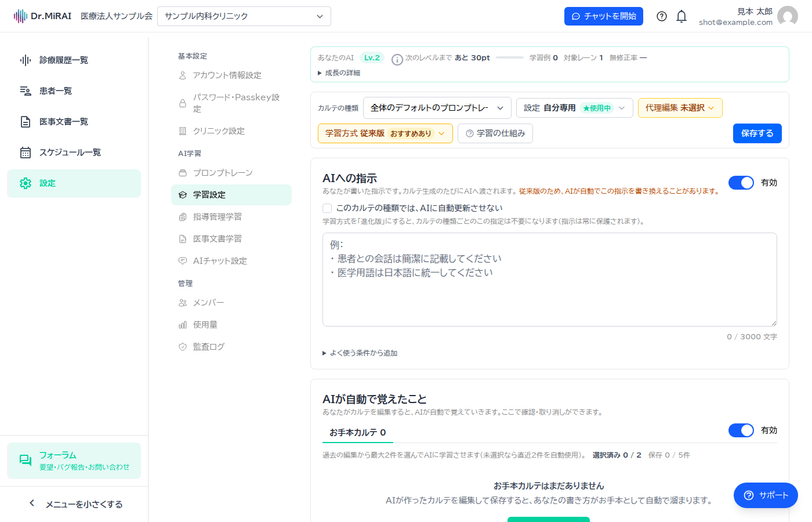Viewport: 812px width, 522px height.
Task: Click shot@example.com email text
Action: click(735, 23)
